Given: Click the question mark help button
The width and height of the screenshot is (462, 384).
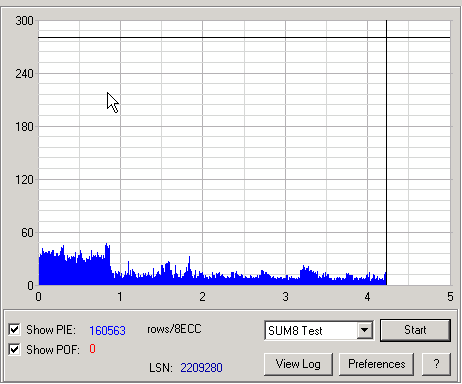Looking at the screenshot, I should click(x=436, y=364).
